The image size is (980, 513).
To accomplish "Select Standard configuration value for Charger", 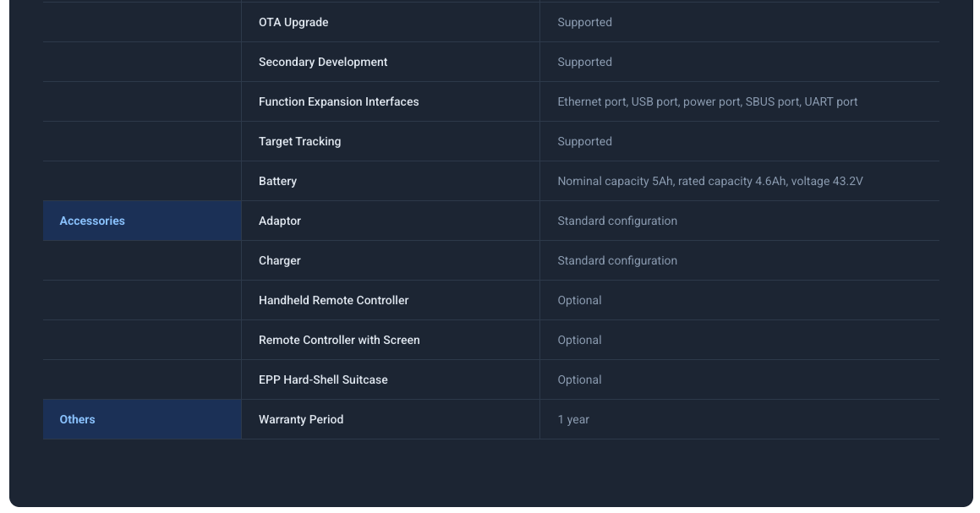I will [616, 260].
